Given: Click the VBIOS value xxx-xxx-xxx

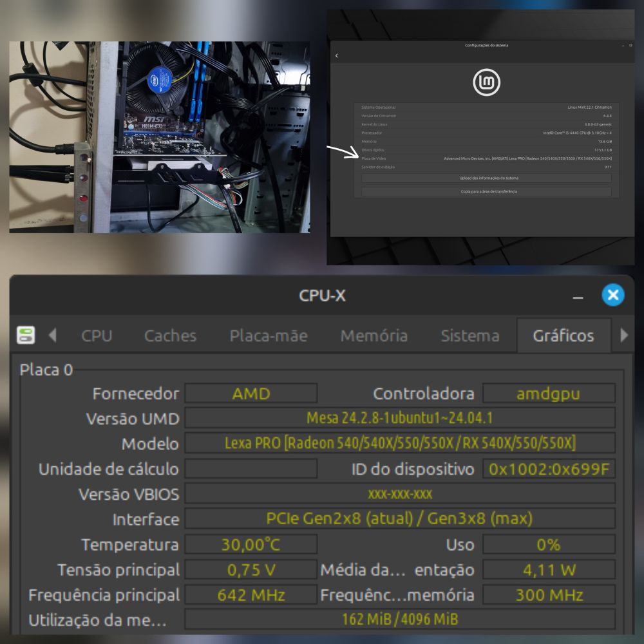Looking at the screenshot, I should (x=400, y=494).
